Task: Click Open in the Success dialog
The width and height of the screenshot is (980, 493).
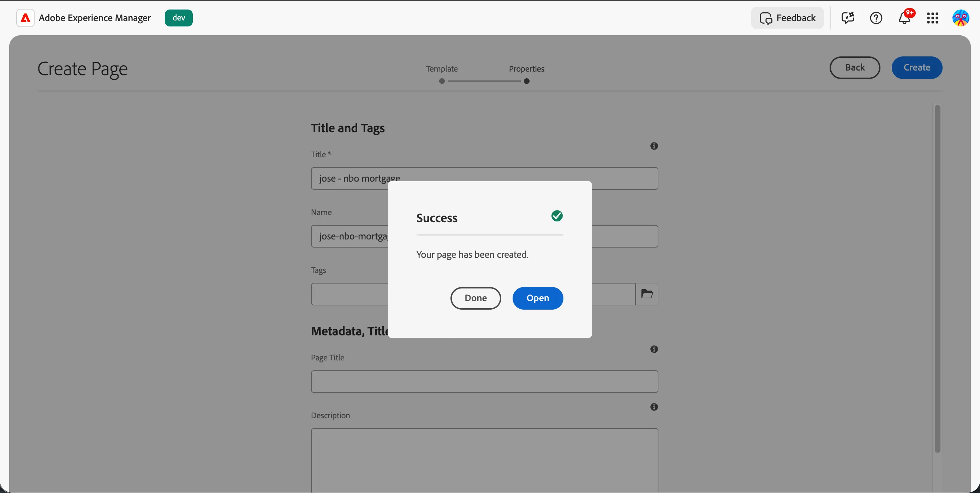Action: click(538, 298)
